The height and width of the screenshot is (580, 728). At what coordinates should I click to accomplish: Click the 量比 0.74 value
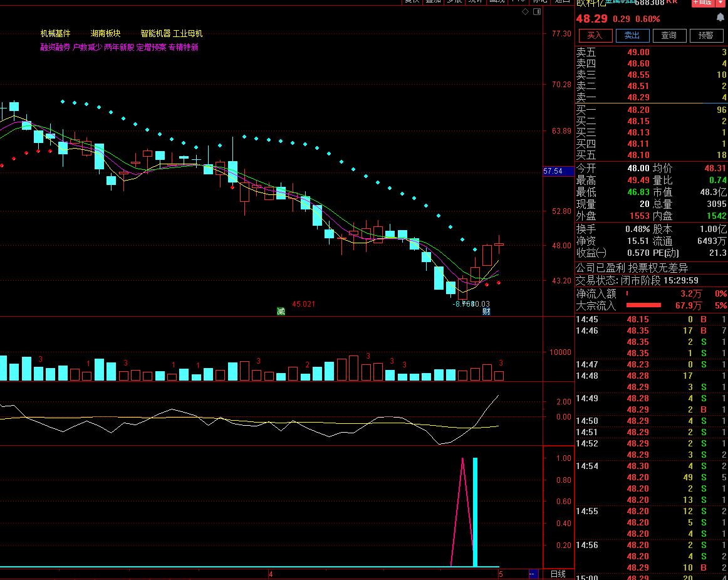pyautogui.click(x=718, y=181)
